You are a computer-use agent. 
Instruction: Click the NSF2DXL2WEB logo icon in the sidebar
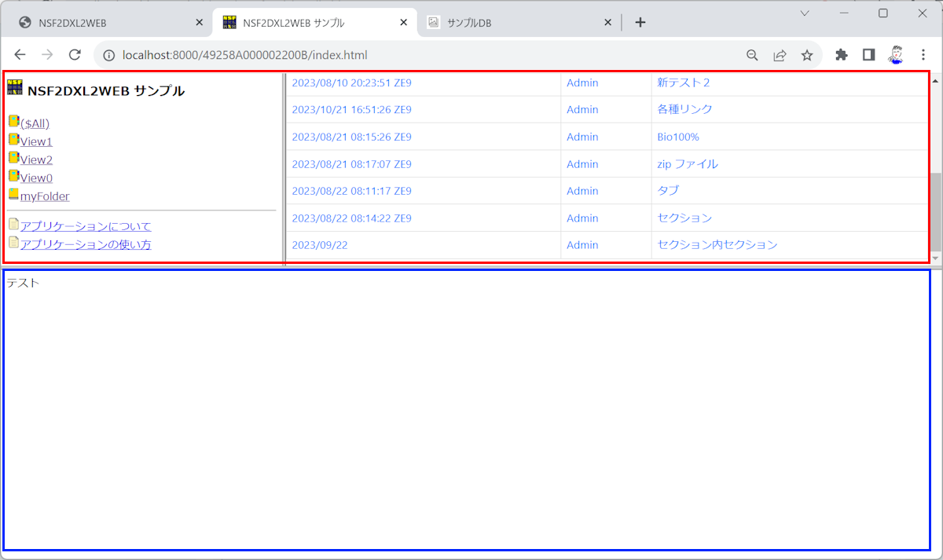coord(15,88)
